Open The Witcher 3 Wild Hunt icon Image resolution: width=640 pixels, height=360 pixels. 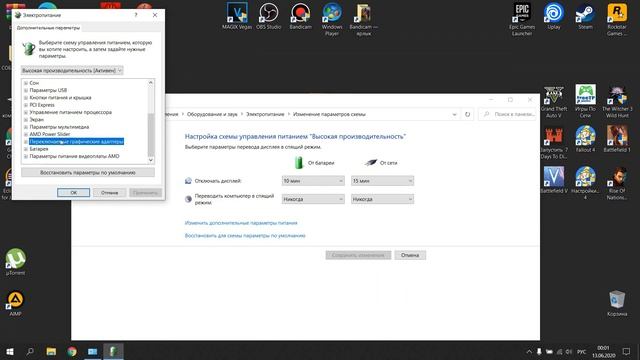tap(617, 102)
